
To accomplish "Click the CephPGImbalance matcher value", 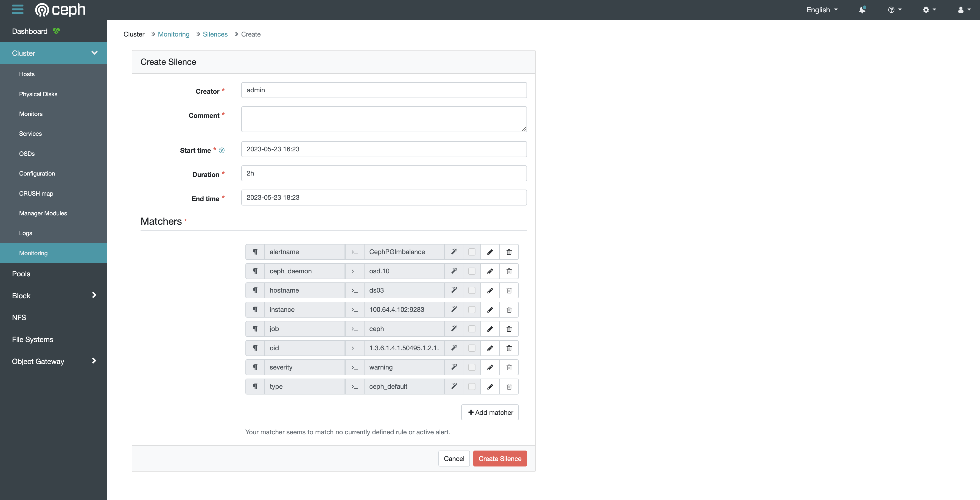I will pos(404,252).
